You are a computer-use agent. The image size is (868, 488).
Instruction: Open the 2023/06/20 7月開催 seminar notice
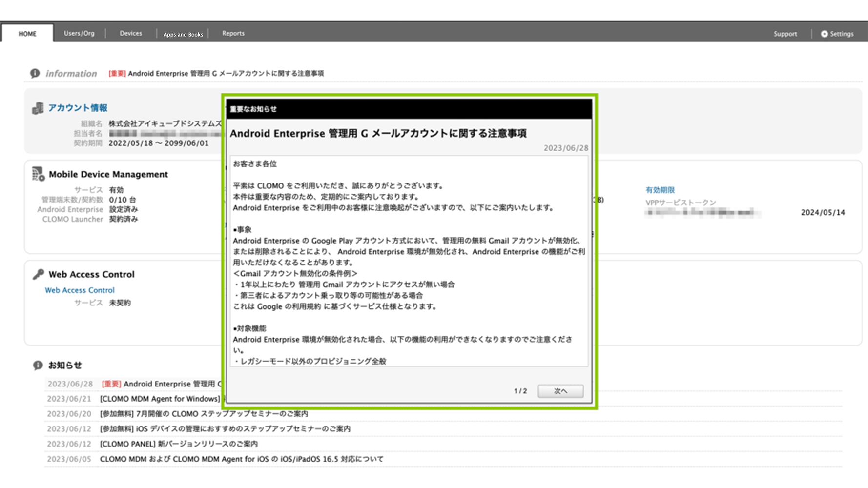204,414
